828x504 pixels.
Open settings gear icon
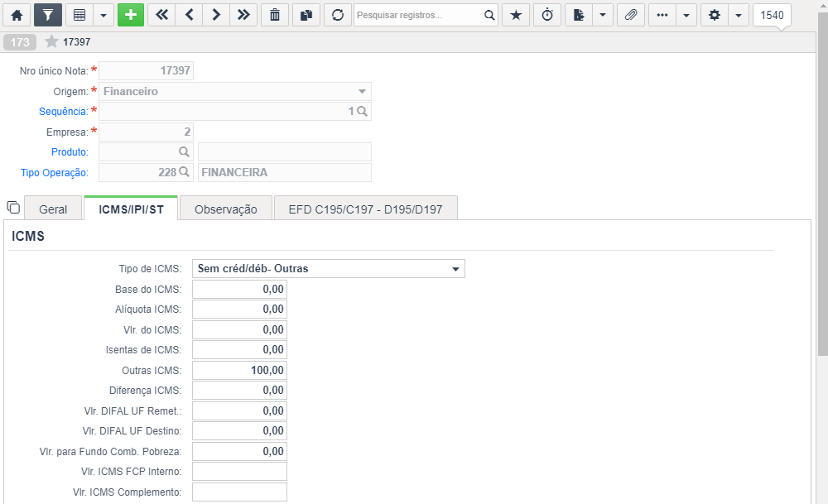click(x=715, y=15)
